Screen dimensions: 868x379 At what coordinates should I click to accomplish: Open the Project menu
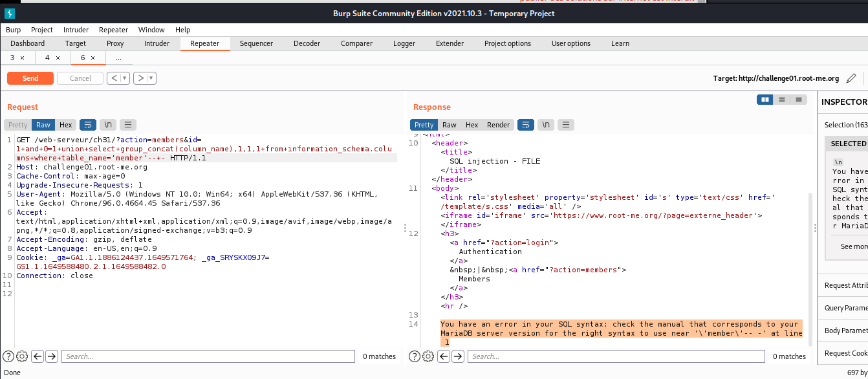(x=42, y=30)
